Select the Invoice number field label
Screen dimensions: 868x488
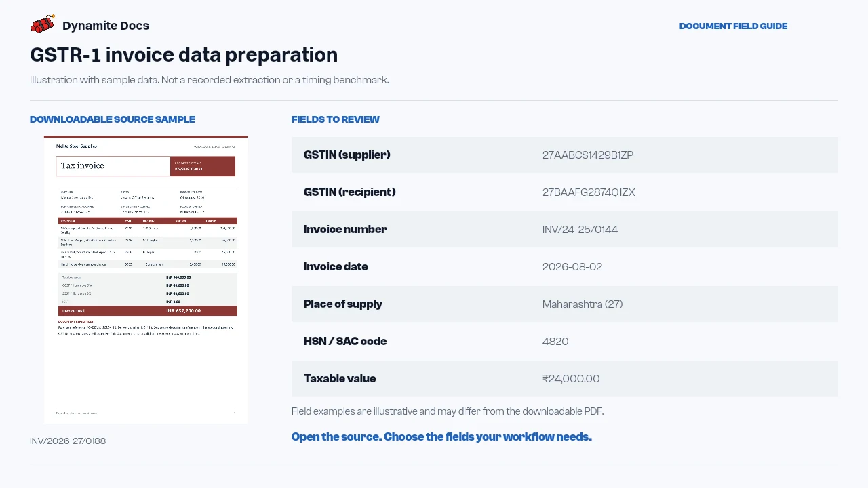pos(345,230)
